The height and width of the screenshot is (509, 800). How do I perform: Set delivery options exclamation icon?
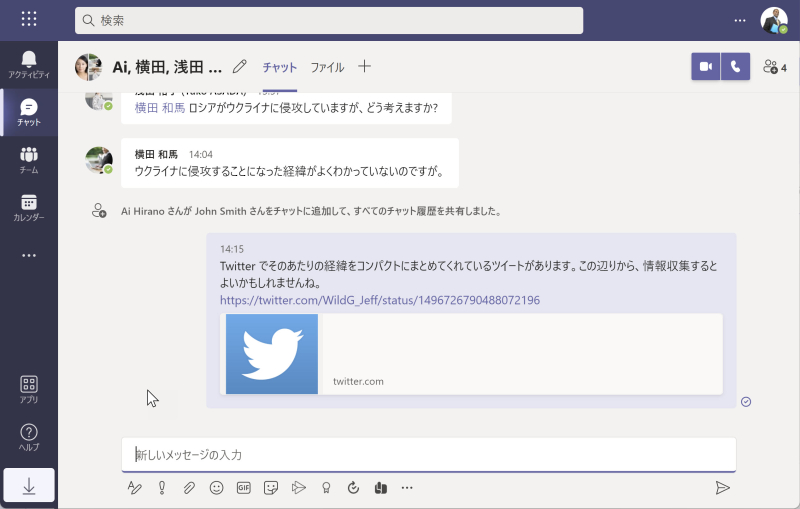[x=162, y=488]
